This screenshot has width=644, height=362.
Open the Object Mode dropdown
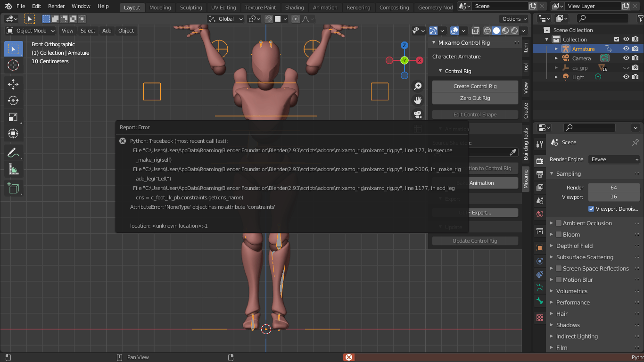pos(30,31)
